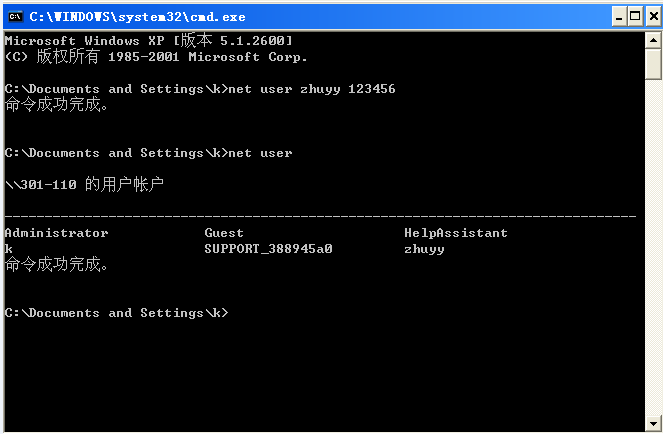Click the C:\WINDOWS\system32\cmd.exe title bar text
663x434 pixels.
click(137, 16)
